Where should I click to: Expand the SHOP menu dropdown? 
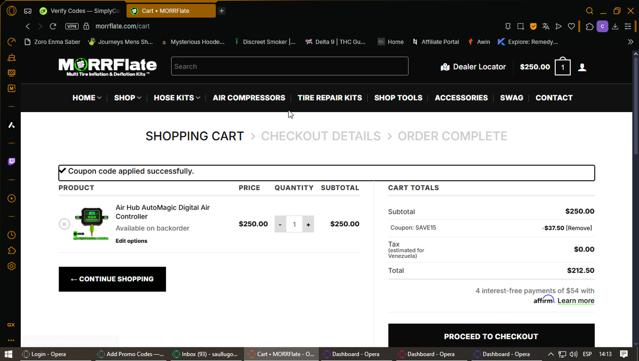pyautogui.click(x=128, y=98)
